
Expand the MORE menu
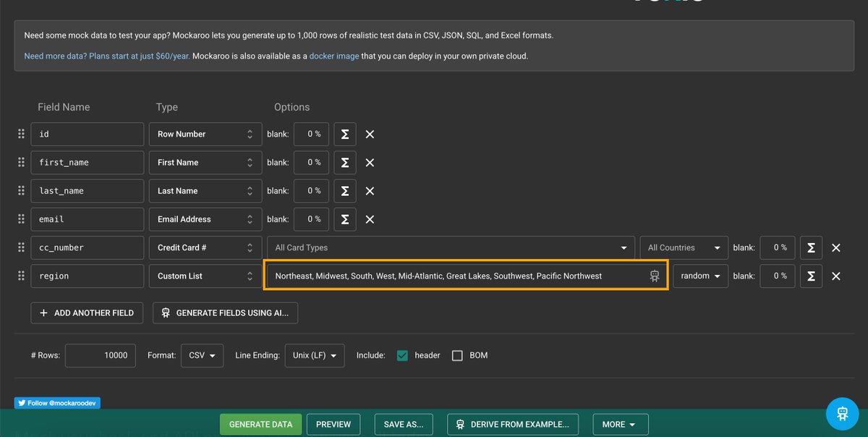(621, 424)
